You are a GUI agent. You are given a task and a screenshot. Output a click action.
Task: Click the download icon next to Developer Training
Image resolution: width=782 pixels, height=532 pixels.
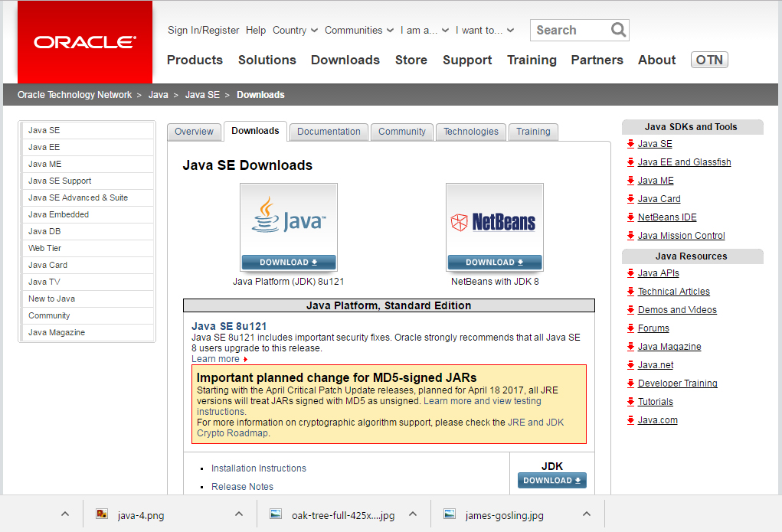pyautogui.click(x=630, y=383)
